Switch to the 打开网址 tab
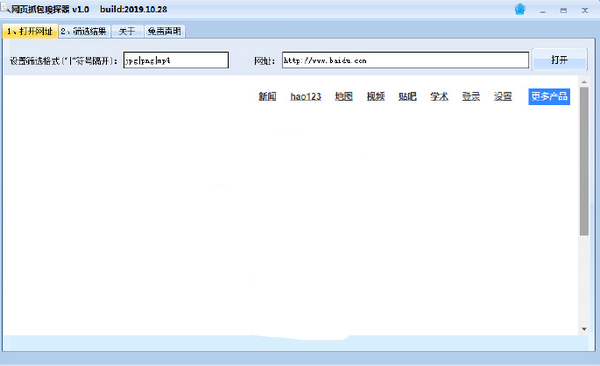This screenshot has height=366, width=600. [x=30, y=31]
